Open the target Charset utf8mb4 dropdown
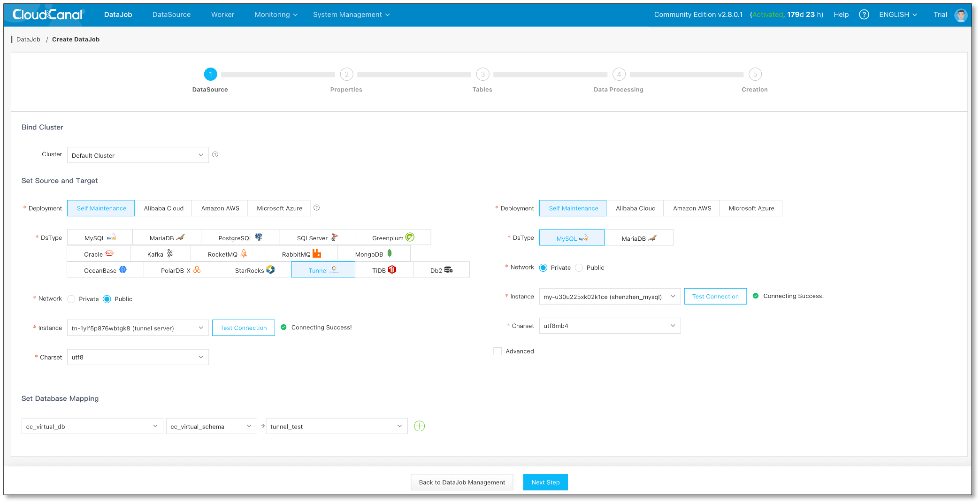Image resolution: width=980 pixels, height=504 pixels. point(609,326)
